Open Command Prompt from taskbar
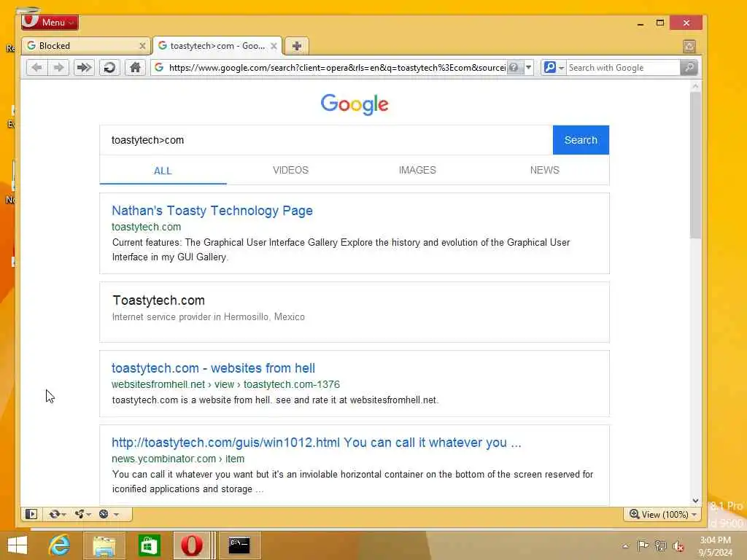This screenshot has width=747, height=560. coord(239,545)
